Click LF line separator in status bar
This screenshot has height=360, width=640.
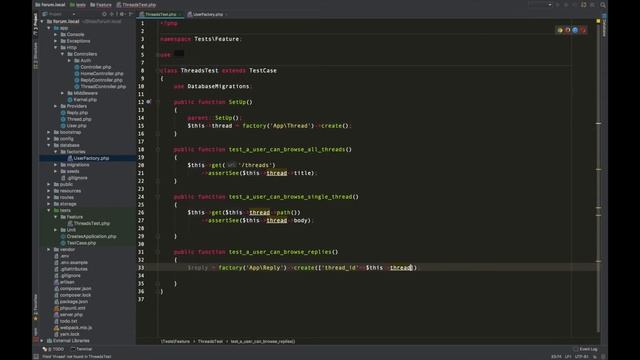(568, 356)
